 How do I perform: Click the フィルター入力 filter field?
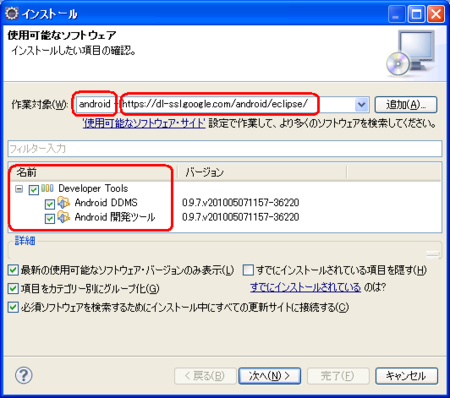pyautogui.click(x=225, y=149)
